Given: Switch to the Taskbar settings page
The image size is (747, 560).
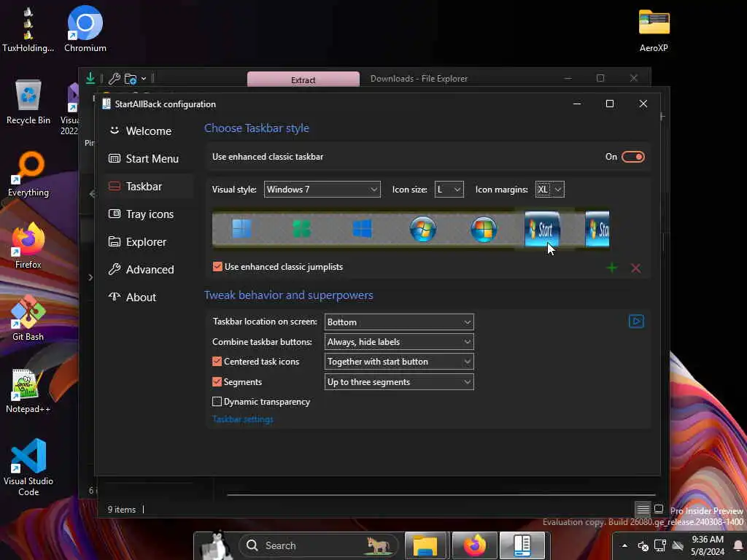Looking at the screenshot, I should pyautogui.click(x=149, y=186).
